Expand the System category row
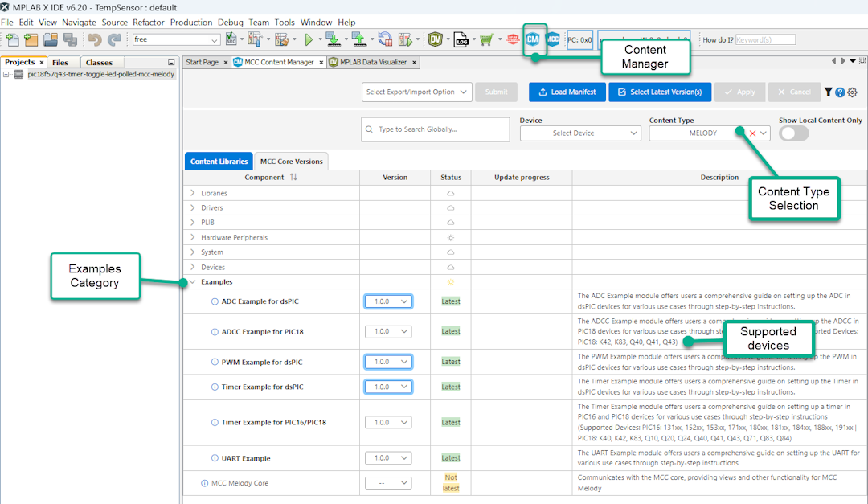This screenshot has width=868, height=504. pyautogui.click(x=193, y=252)
